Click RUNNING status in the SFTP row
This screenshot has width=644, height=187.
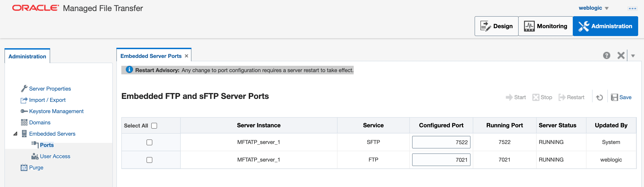551,142
